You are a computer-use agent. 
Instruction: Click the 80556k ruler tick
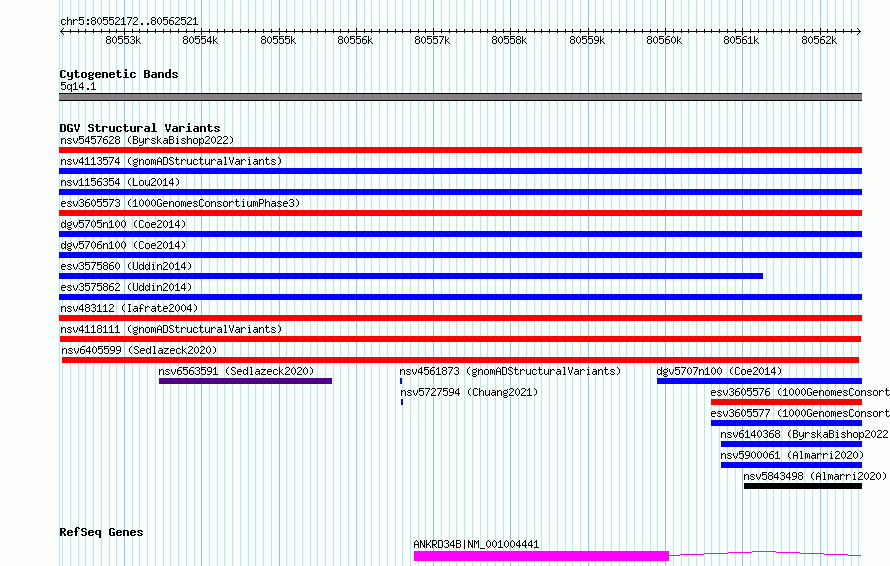355,40
